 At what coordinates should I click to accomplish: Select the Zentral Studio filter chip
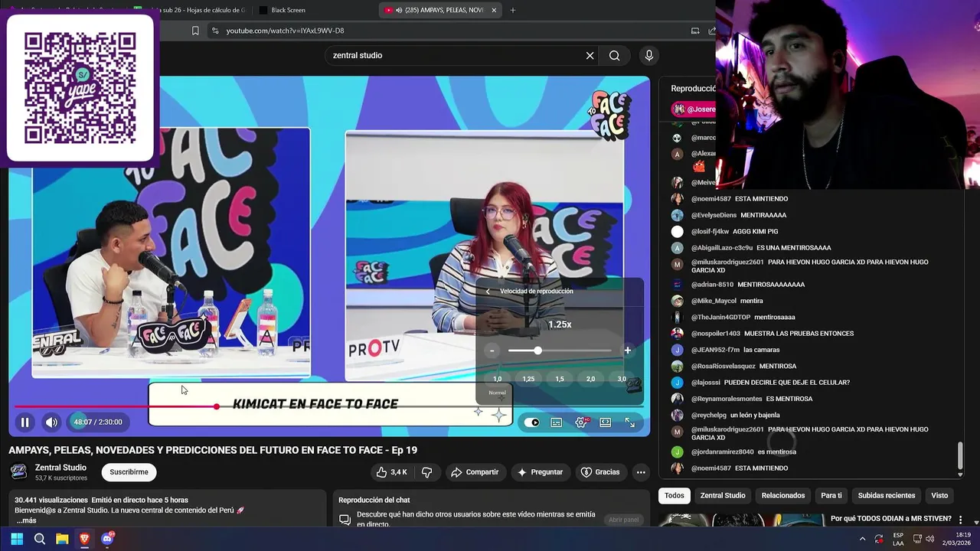pos(723,495)
